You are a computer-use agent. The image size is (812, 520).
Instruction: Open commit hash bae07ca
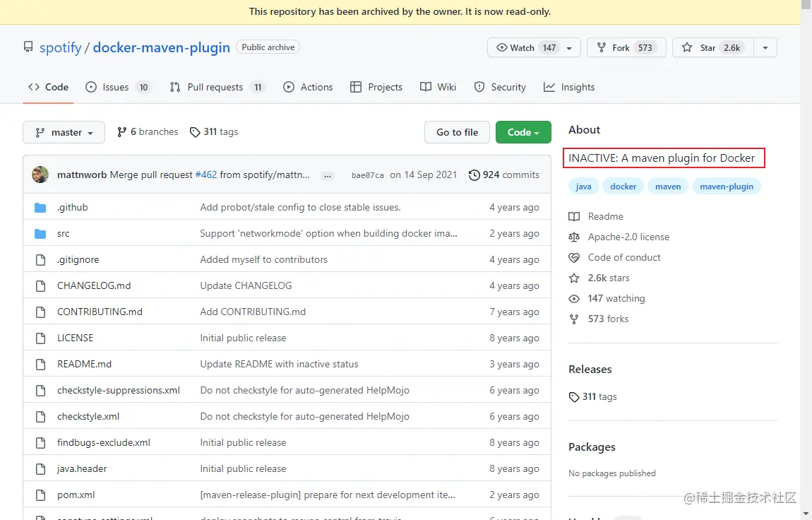tap(368, 176)
